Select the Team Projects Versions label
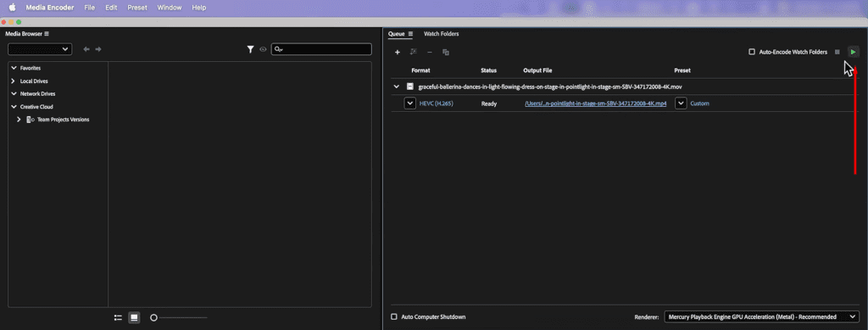Screen dimensions: 868x330 coord(63,120)
